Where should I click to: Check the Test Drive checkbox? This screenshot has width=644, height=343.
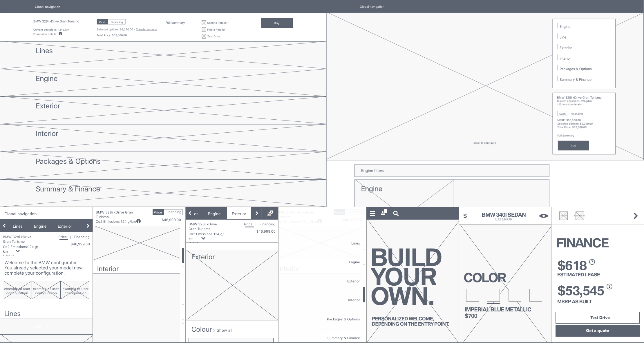point(204,36)
